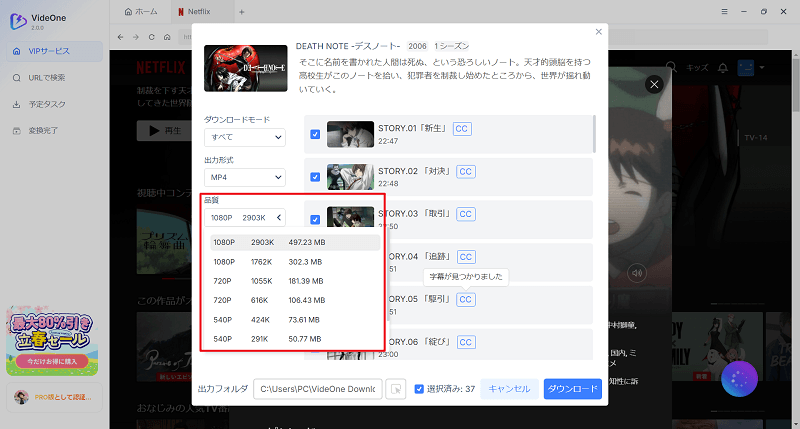Open the ダウンロードモード dropdown
This screenshot has width=800, height=429.
pos(245,137)
